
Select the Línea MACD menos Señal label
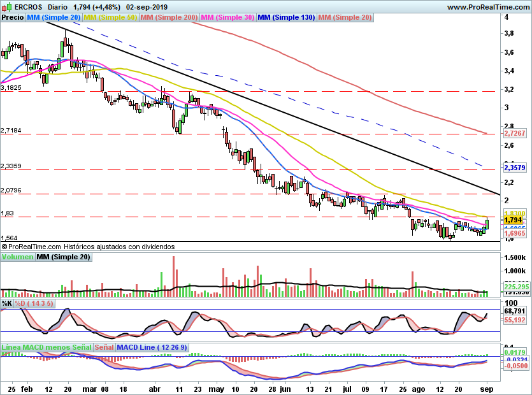pos(47,347)
